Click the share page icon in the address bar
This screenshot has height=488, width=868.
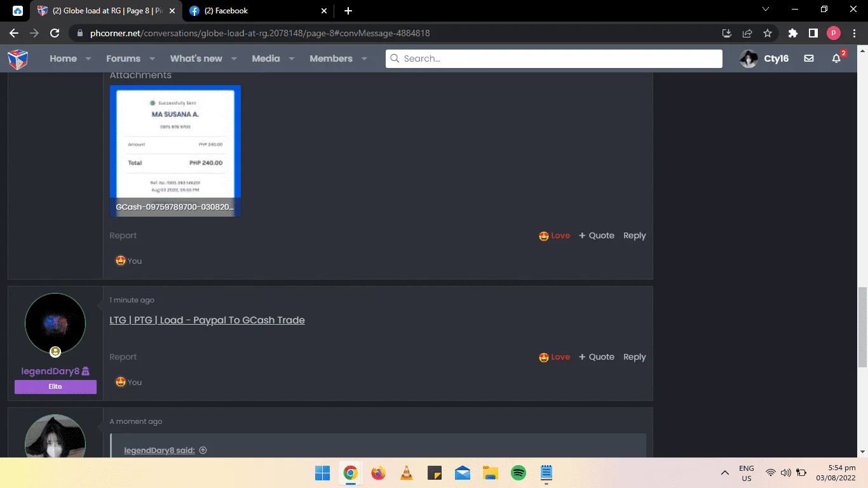coord(747,33)
